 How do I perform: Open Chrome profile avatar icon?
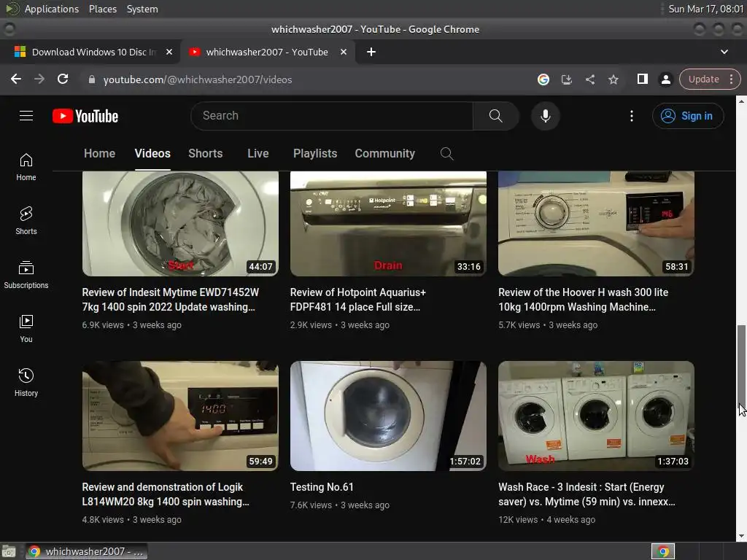click(666, 79)
